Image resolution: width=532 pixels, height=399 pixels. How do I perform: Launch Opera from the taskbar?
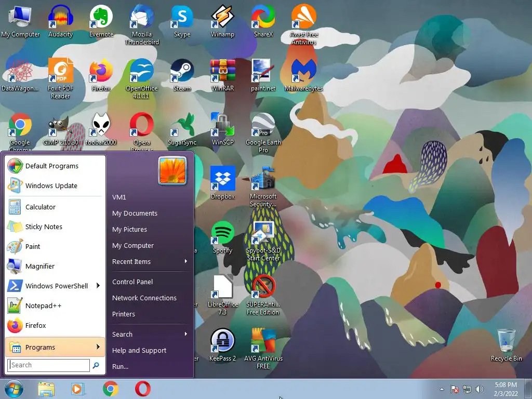142,389
